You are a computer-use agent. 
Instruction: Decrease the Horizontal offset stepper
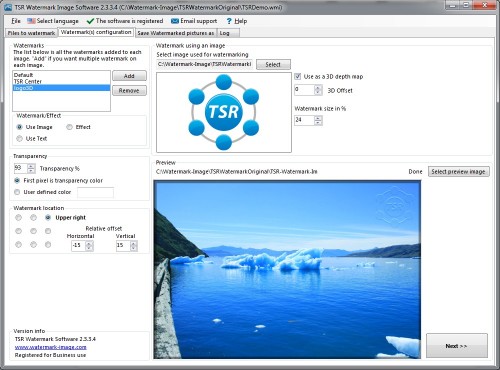tap(89, 248)
